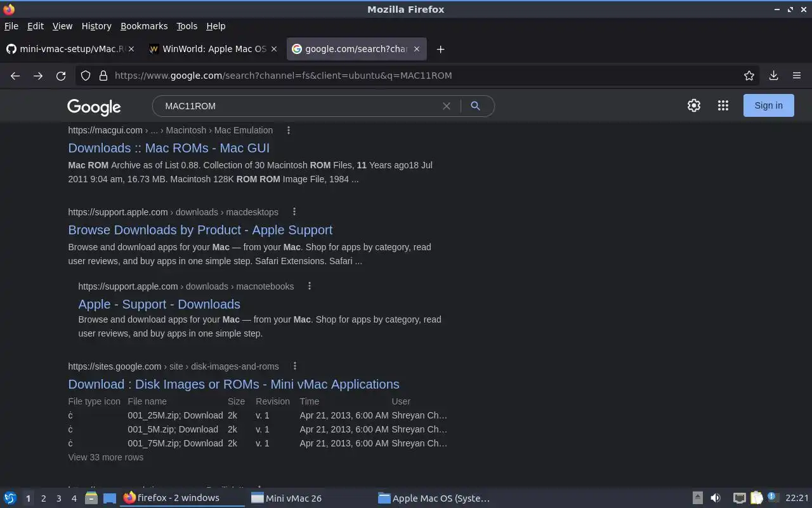
Task: Expand View 33 more rows
Action: (x=106, y=457)
